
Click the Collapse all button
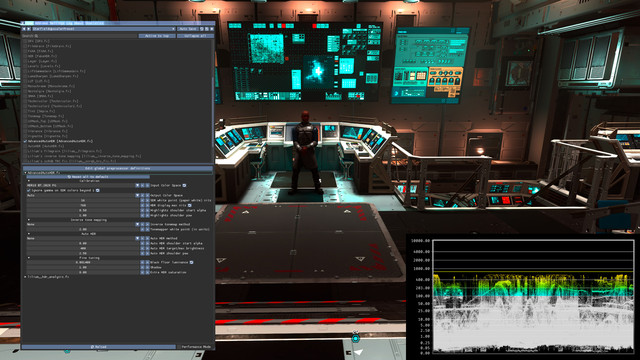point(196,36)
